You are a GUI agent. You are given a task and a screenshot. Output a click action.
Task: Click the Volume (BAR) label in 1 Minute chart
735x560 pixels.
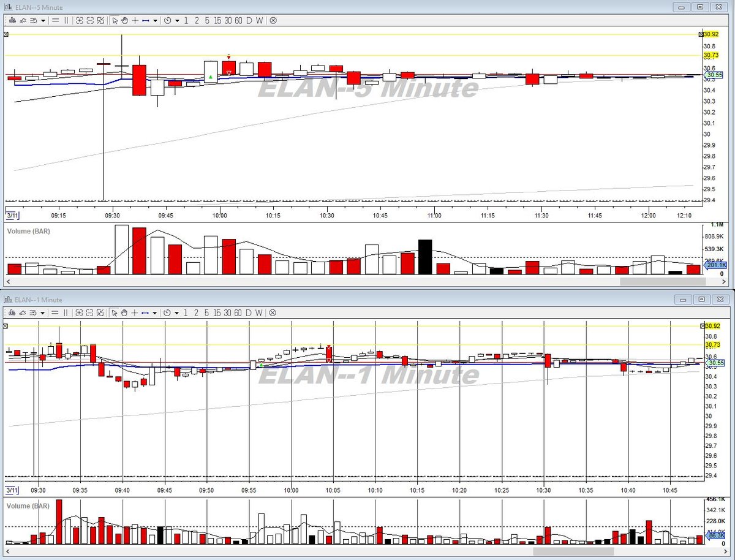pyautogui.click(x=28, y=506)
